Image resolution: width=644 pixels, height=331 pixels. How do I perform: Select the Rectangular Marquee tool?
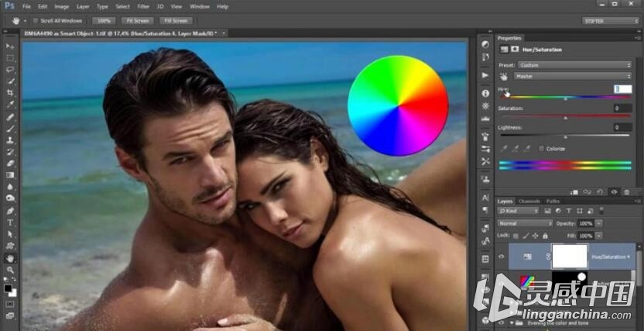[x=10, y=58]
